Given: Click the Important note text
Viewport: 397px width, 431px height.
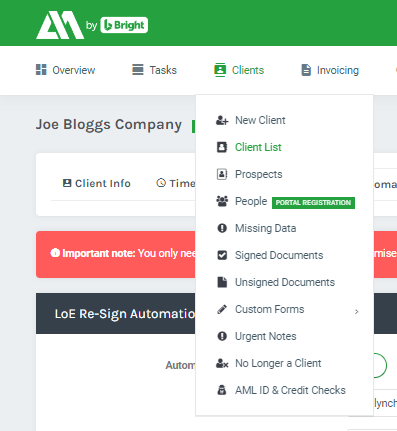Looking at the screenshot, I should tap(129, 253).
